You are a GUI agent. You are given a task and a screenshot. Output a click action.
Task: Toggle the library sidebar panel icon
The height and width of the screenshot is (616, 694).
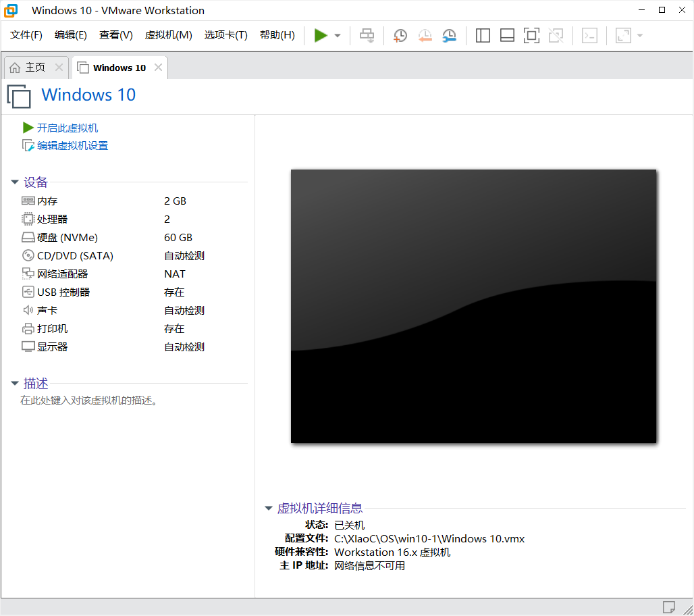tap(483, 35)
